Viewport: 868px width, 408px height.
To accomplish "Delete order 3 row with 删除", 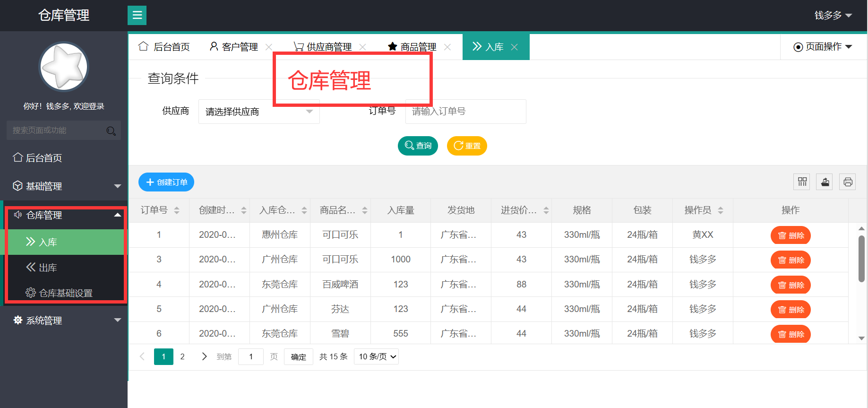I will tap(791, 260).
